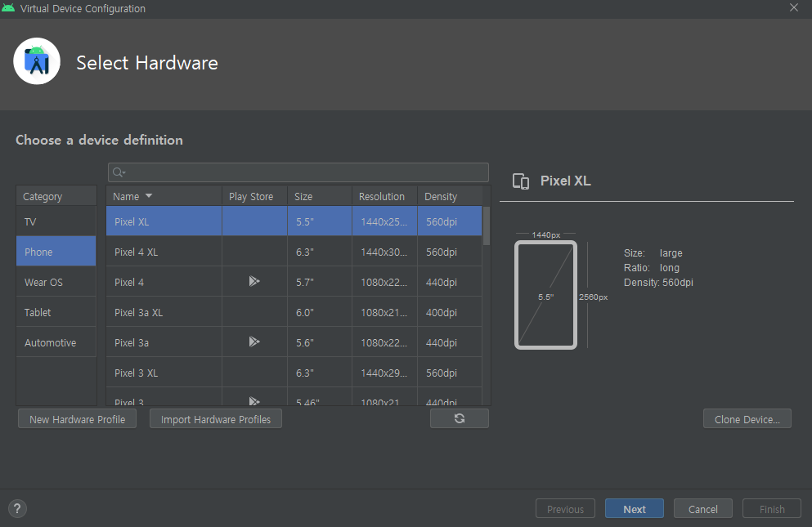Click the help question mark icon

[x=17, y=508]
